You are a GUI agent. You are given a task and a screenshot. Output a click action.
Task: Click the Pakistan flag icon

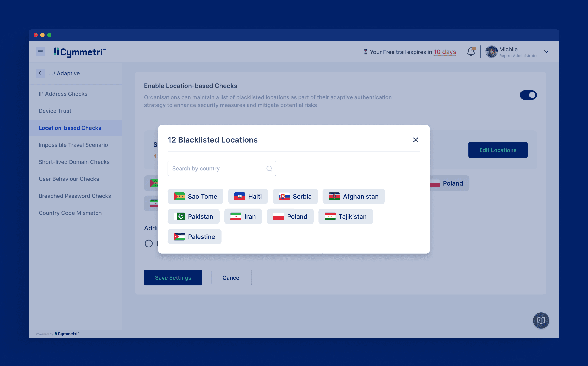pos(179,216)
